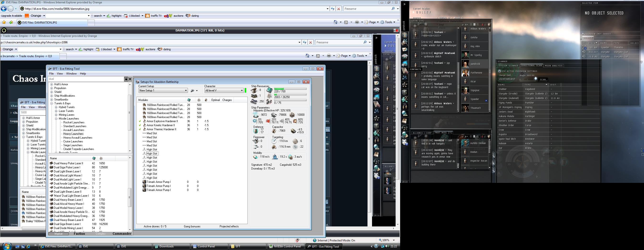Click the Print icon in top IE window
Image resolution: width=644 pixels, height=250 pixels.
(x=357, y=22)
